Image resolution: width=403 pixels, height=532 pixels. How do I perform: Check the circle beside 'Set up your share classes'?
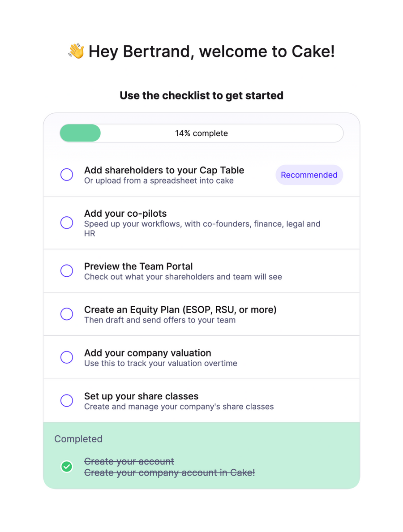[66, 400]
